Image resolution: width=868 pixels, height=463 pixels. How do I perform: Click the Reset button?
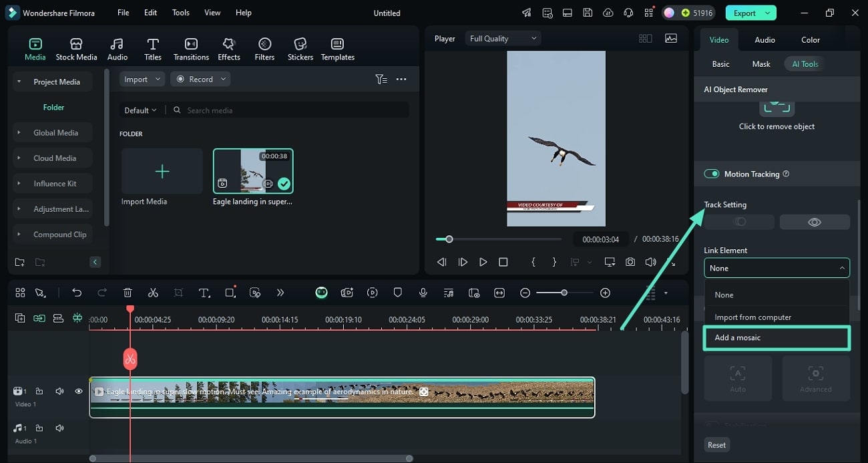tap(716, 445)
